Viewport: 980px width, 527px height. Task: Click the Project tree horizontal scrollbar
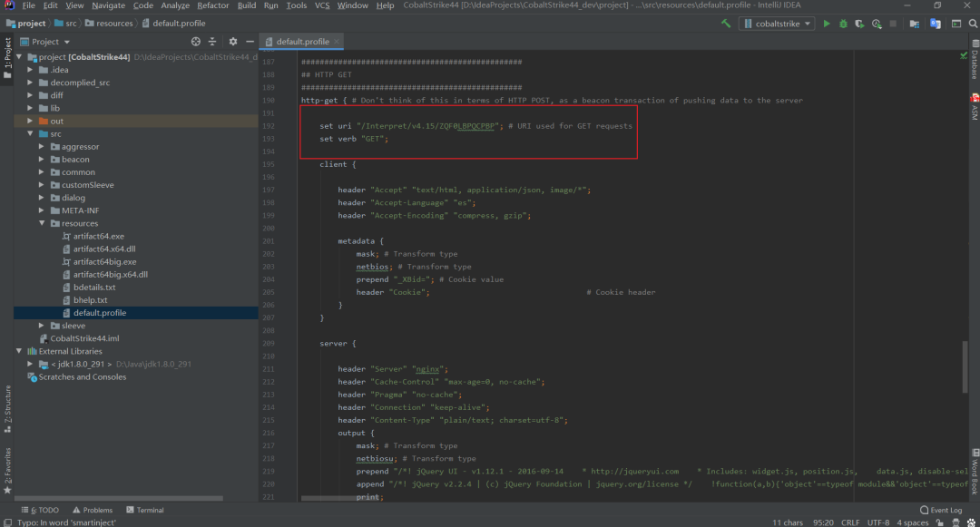tap(118, 498)
